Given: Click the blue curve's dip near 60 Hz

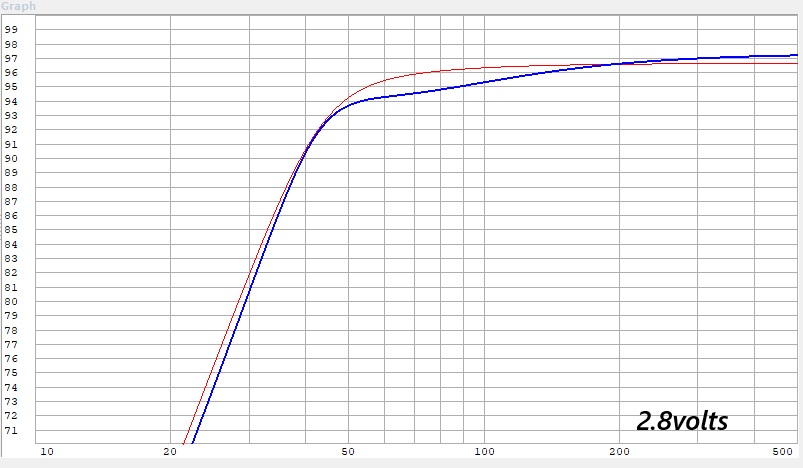Looking at the screenshot, I should coord(385,96).
